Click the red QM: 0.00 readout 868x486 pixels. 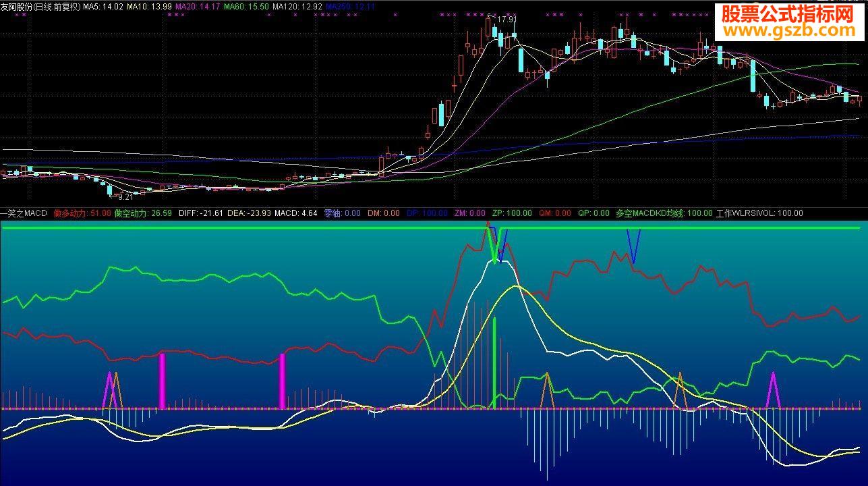click(554, 213)
